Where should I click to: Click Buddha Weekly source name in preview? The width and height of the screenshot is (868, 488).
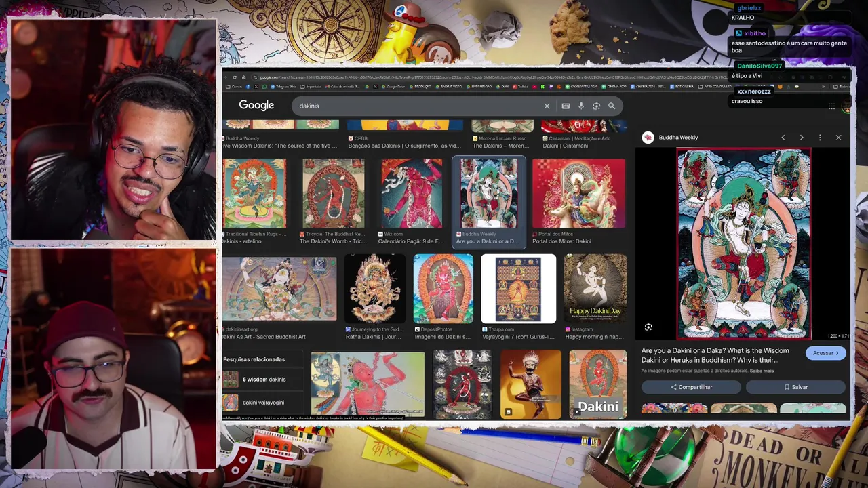(x=678, y=138)
